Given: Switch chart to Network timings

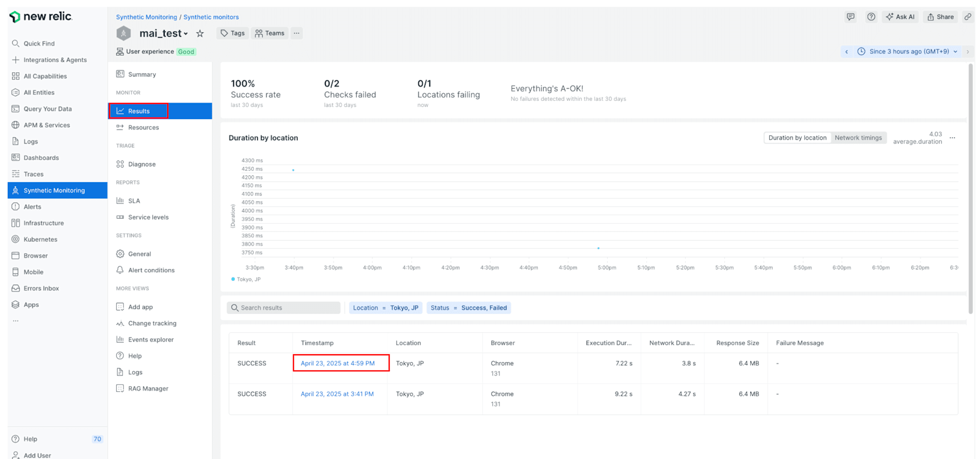Looking at the screenshot, I should [x=858, y=138].
